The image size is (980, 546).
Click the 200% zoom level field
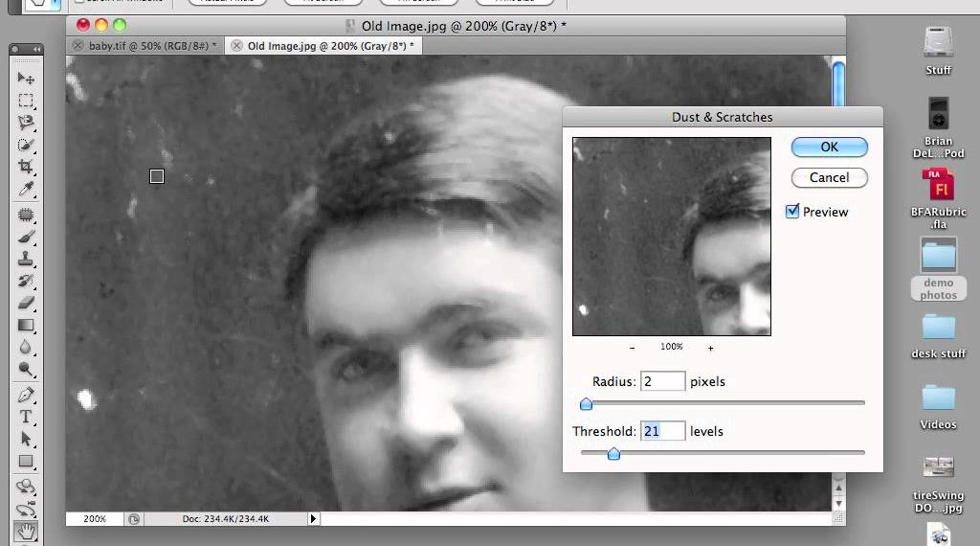95,518
